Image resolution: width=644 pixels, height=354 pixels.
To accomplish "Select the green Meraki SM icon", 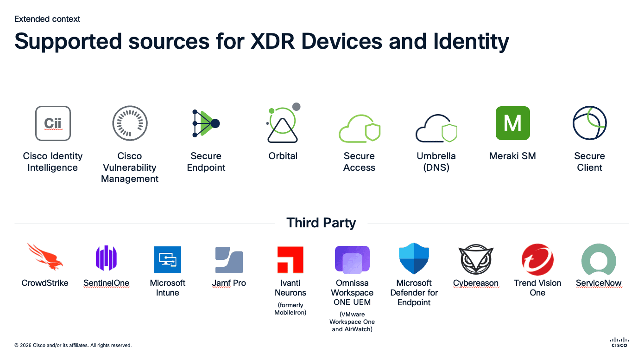I will click(512, 123).
